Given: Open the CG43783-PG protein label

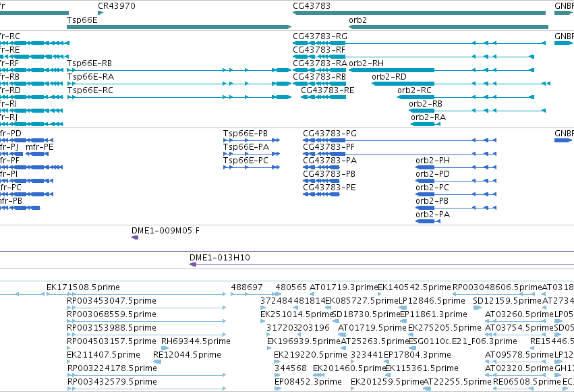Looking at the screenshot, I should [329, 134].
